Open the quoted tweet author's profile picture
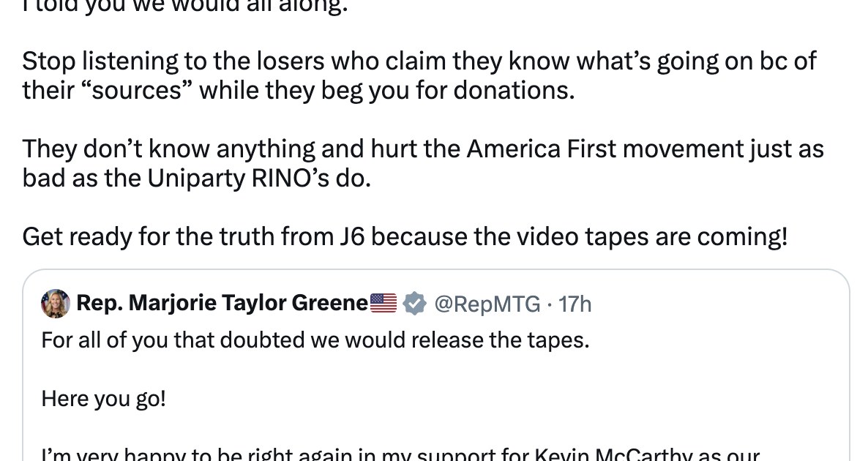The height and width of the screenshot is (461, 868). point(56,303)
